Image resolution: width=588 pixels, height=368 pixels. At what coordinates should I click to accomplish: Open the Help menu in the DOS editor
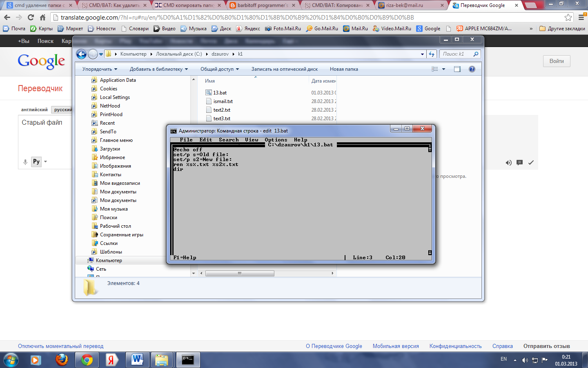point(301,140)
